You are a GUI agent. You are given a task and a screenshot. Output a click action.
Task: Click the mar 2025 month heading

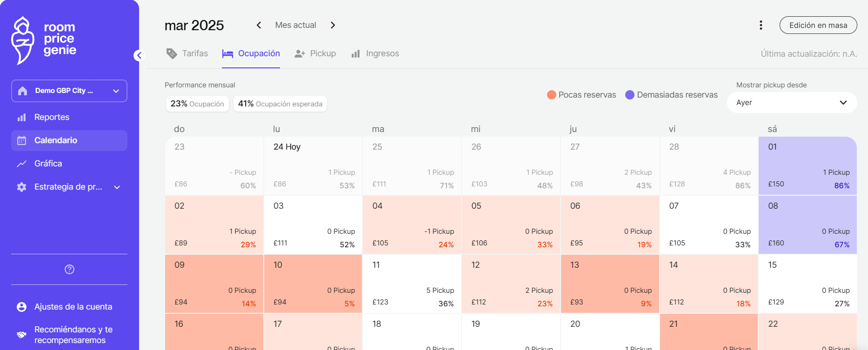click(x=194, y=25)
